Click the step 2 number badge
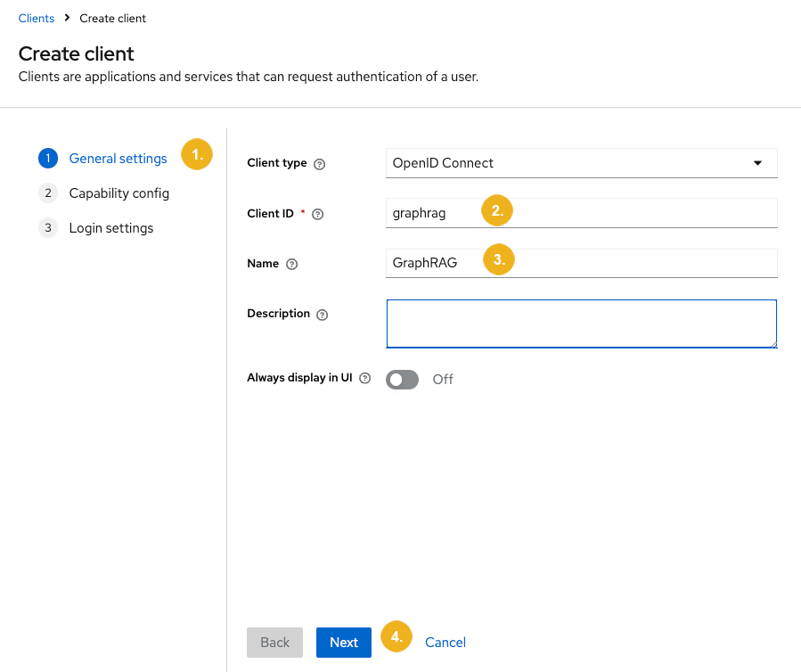 tap(48, 193)
